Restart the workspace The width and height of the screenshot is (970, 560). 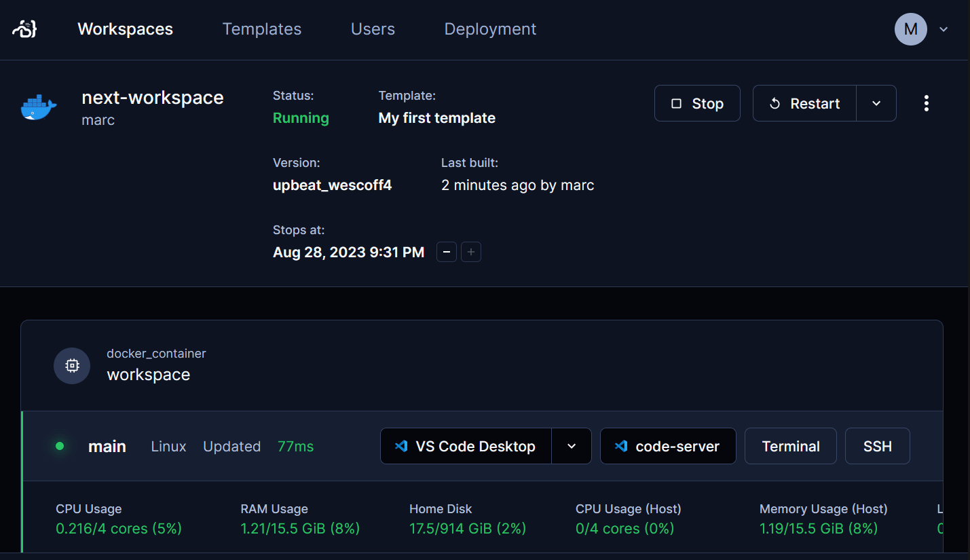click(x=804, y=103)
